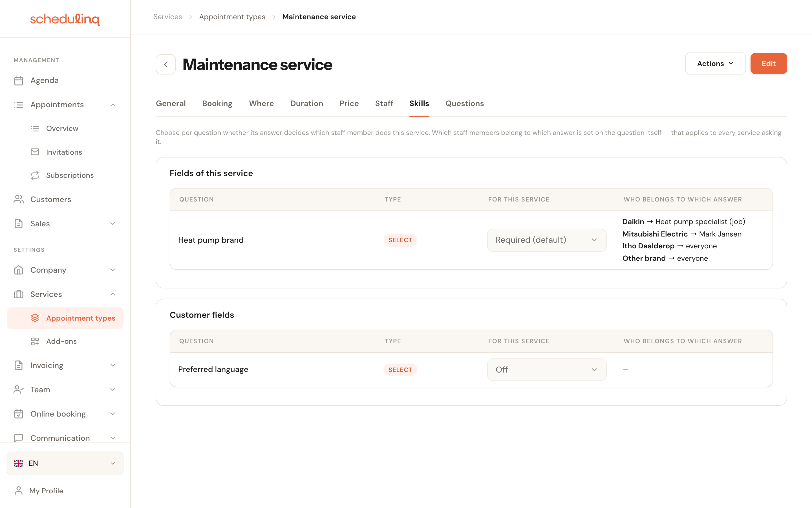
Task: Open the Price tab
Action: tap(349, 104)
